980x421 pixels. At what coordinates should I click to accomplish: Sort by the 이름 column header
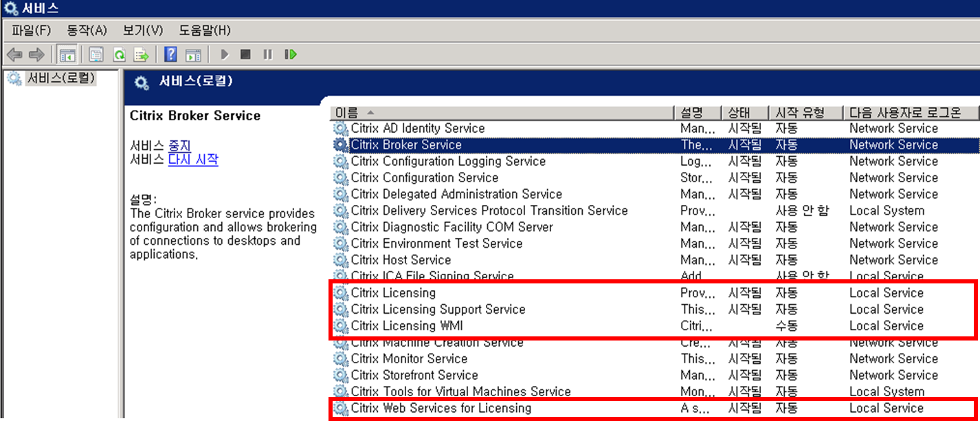coord(502,113)
